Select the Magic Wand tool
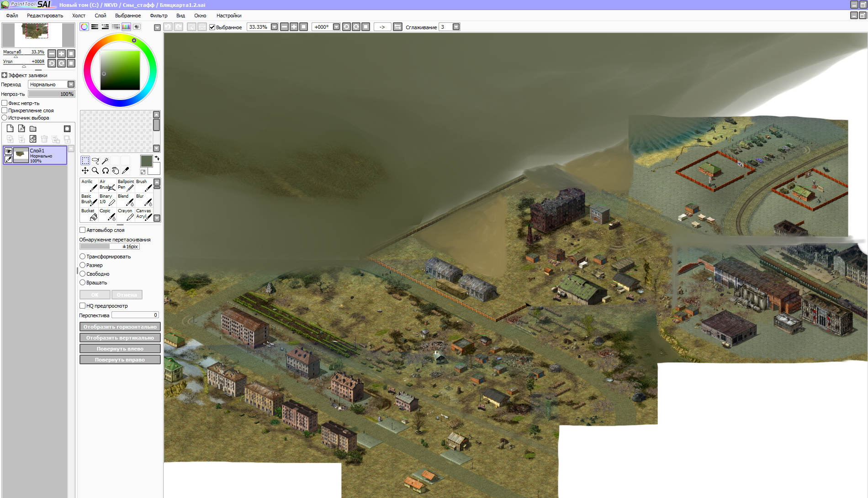868x498 pixels. pos(106,160)
